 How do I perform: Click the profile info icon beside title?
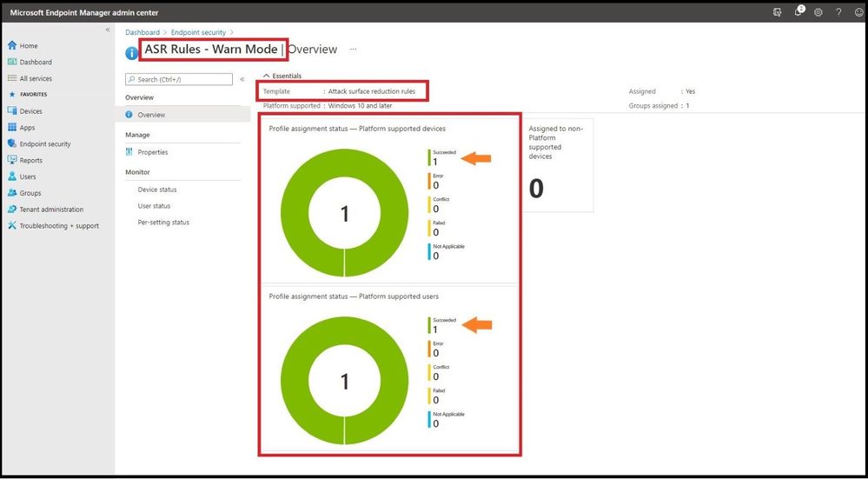(x=132, y=53)
